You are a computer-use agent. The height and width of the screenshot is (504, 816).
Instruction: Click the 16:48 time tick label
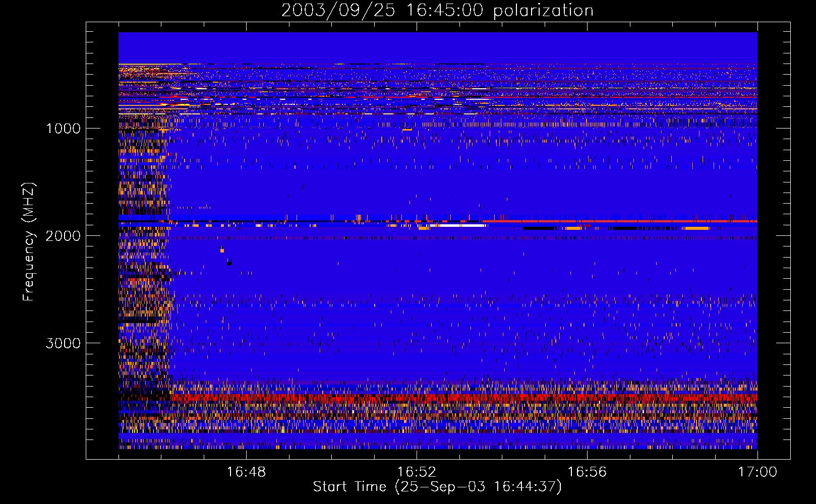pos(246,472)
